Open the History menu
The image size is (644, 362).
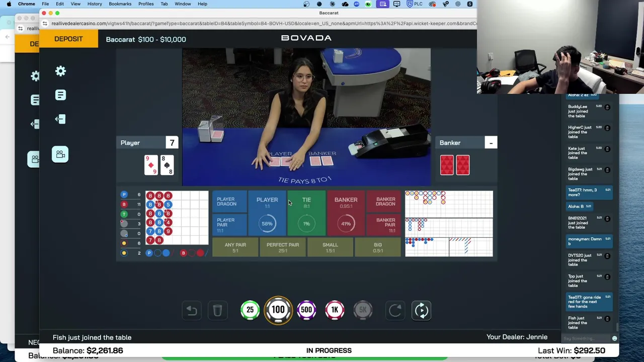95,4
